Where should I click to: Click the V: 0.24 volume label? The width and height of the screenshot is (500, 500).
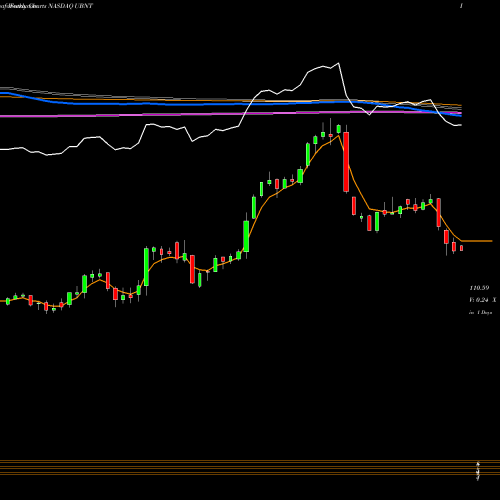[x=479, y=300]
